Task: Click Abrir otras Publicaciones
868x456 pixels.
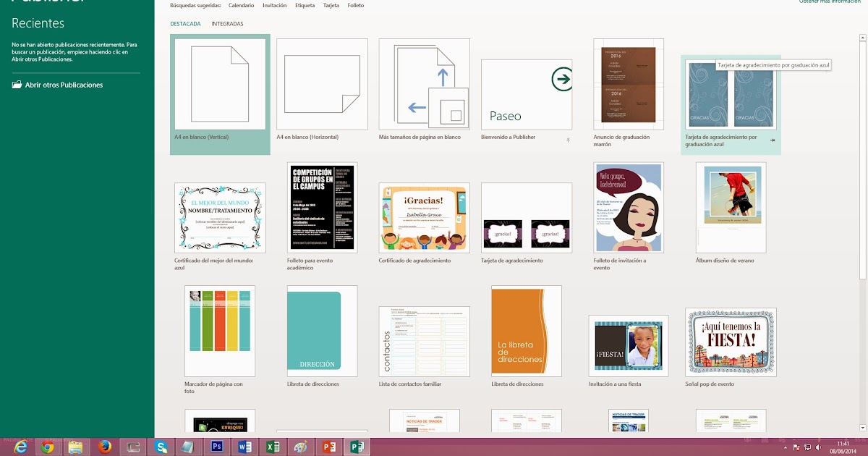Action: (x=64, y=85)
